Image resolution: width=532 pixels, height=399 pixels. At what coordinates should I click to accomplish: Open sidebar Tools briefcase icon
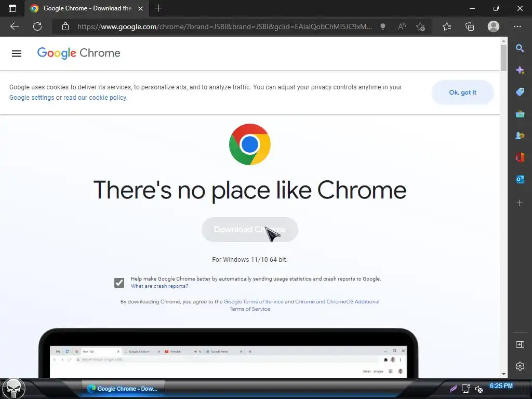tap(520, 114)
